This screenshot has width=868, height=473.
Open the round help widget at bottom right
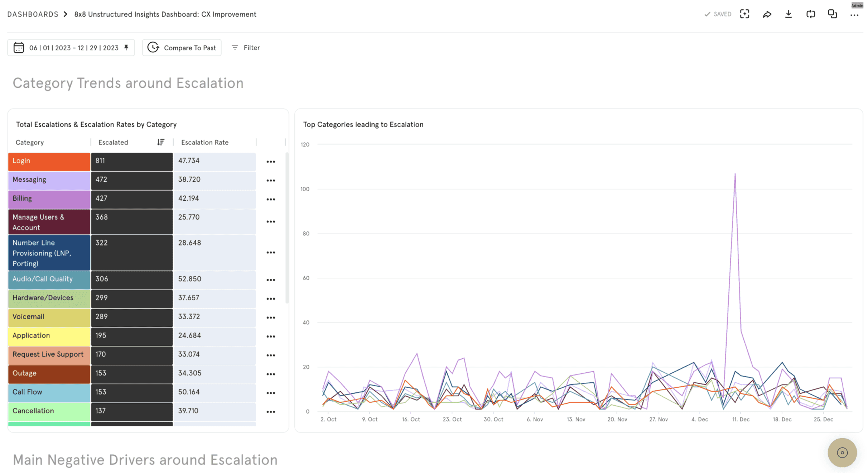[x=842, y=453]
